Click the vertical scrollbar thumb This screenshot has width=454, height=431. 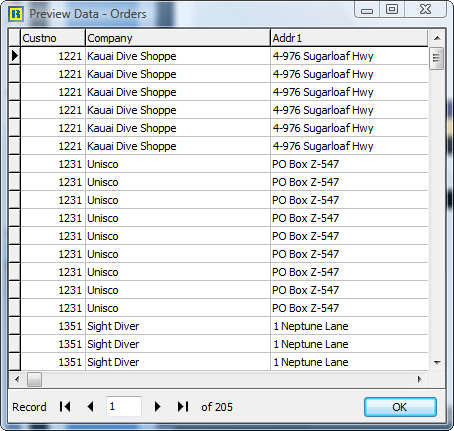point(437,58)
